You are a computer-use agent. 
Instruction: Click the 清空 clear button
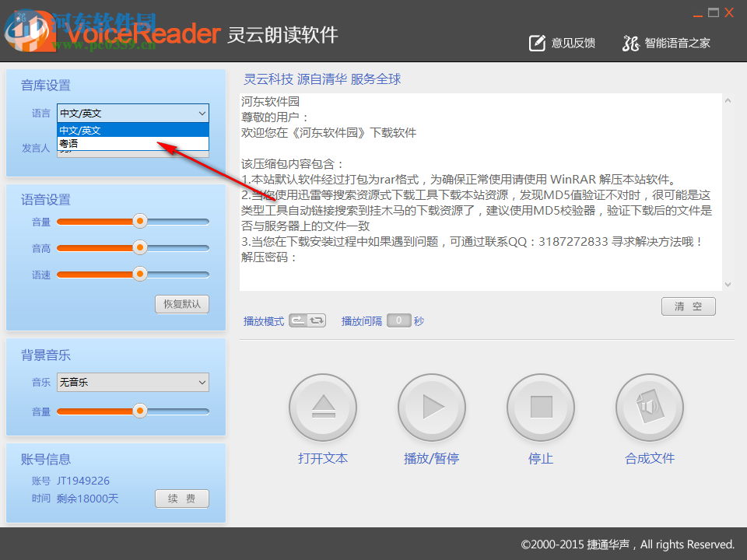click(688, 306)
